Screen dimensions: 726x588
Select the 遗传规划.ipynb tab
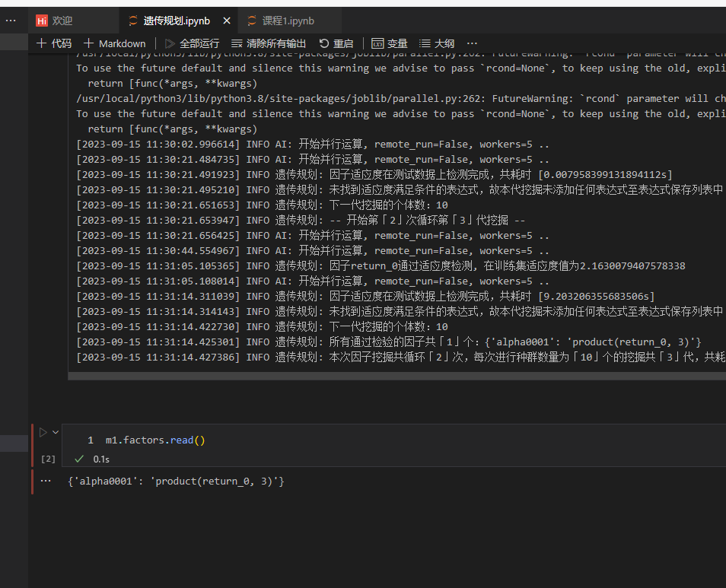pyautogui.click(x=176, y=21)
